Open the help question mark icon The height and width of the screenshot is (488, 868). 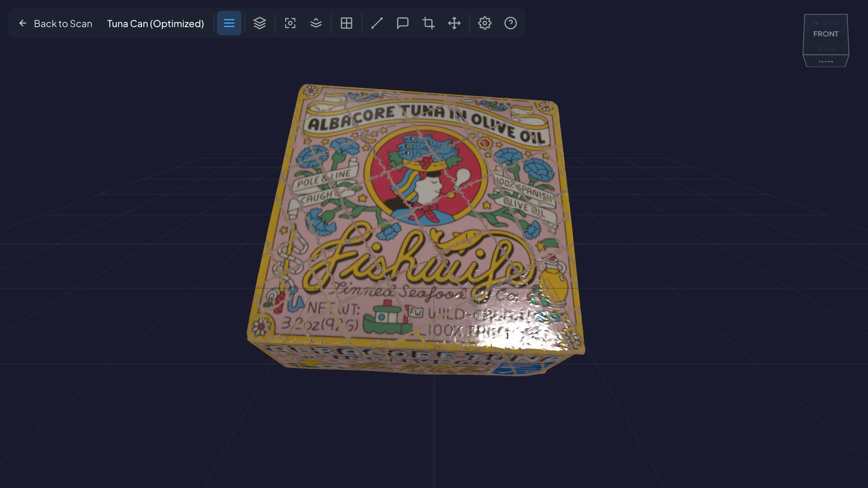coord(510,23)
